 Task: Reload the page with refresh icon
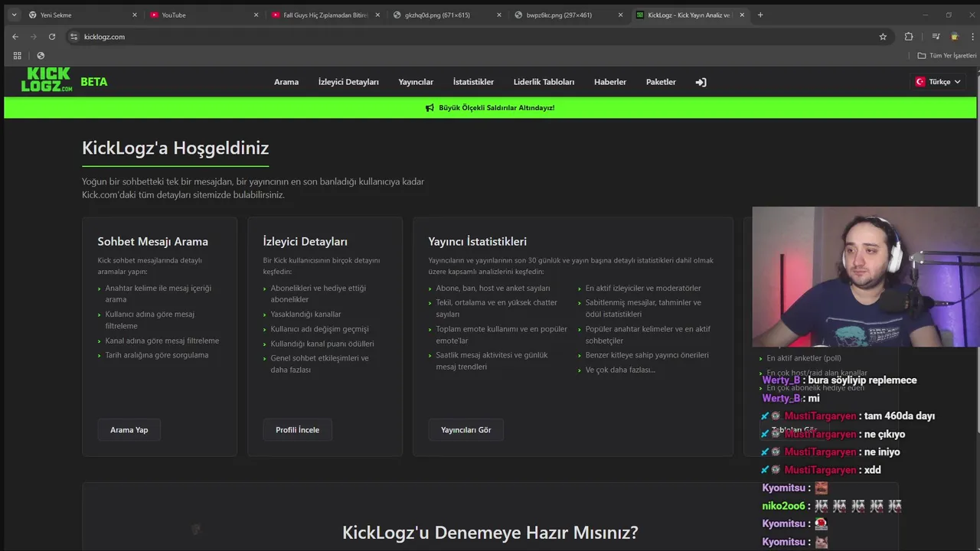point(52,37)
